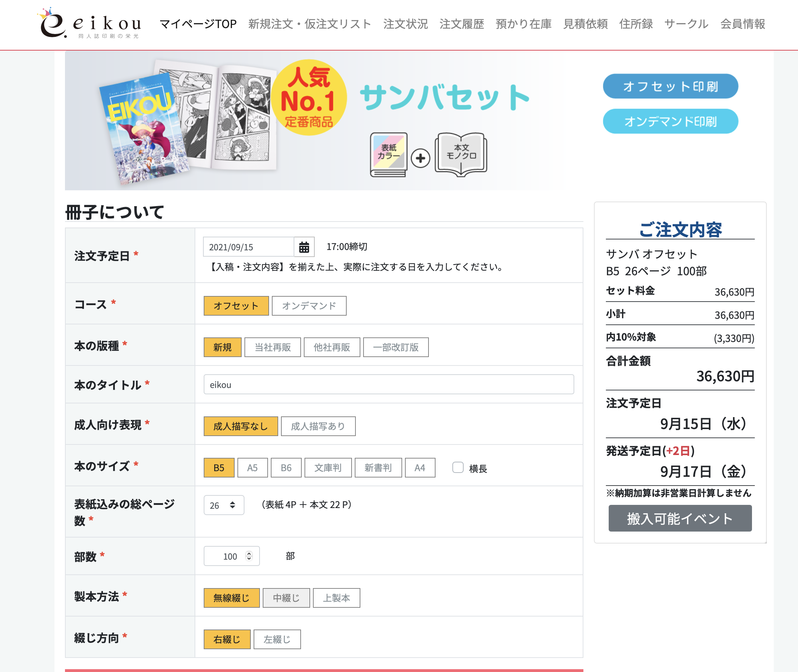Select the A5 book size
The height and width of the screenshot is (672, 798).
(252, 468)
